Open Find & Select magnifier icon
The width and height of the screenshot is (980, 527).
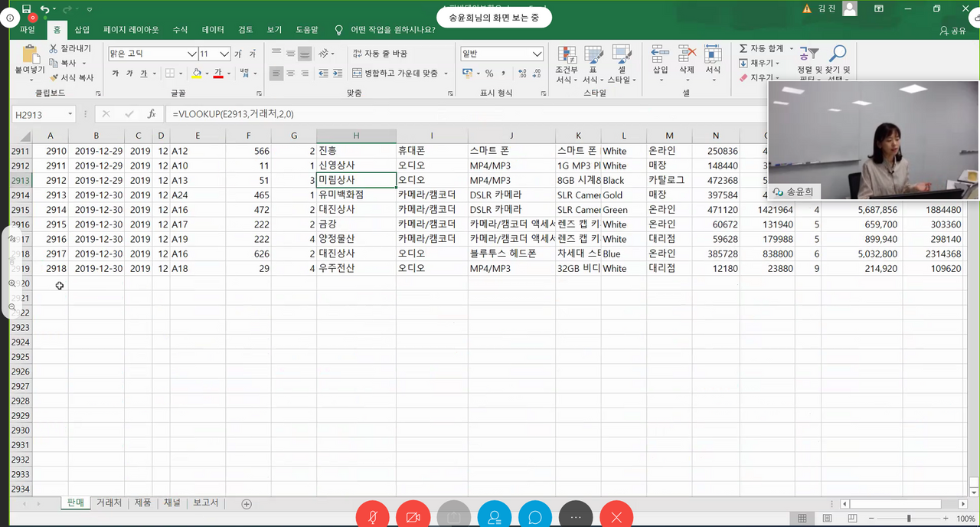tap(838, 54)
